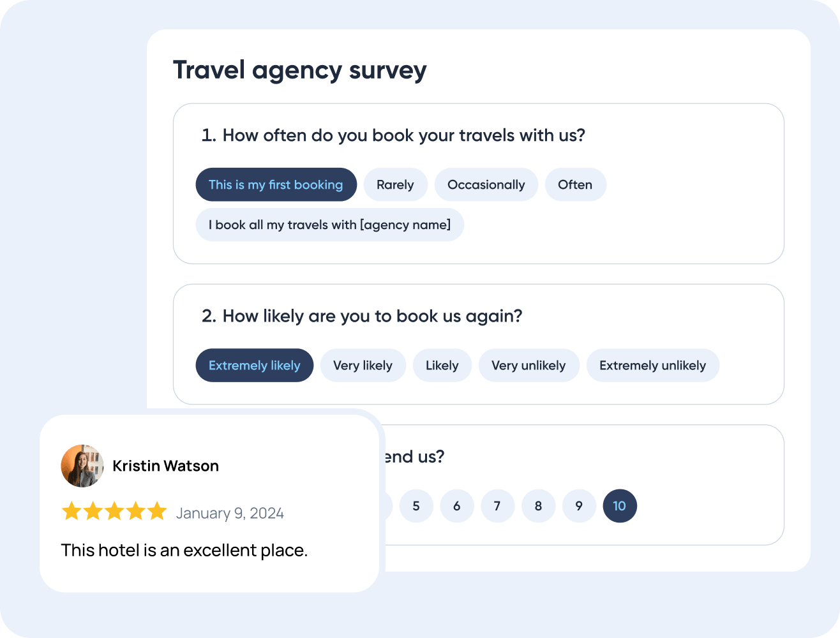The height and width of the screenshot is (638, 840).
Task: Click the five-star rating icons
Action: (114, 511)
